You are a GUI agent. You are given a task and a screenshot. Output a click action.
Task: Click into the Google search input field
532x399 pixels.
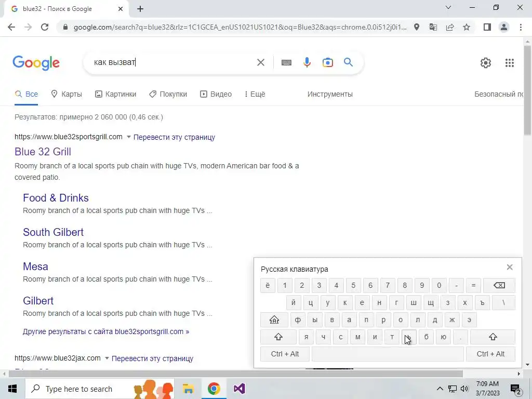[173, 62]
